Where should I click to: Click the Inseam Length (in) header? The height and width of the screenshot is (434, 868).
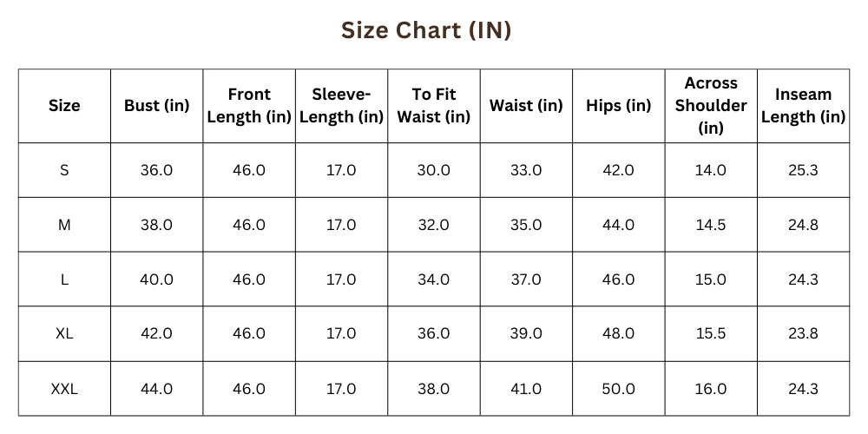(x=803, y=106)
